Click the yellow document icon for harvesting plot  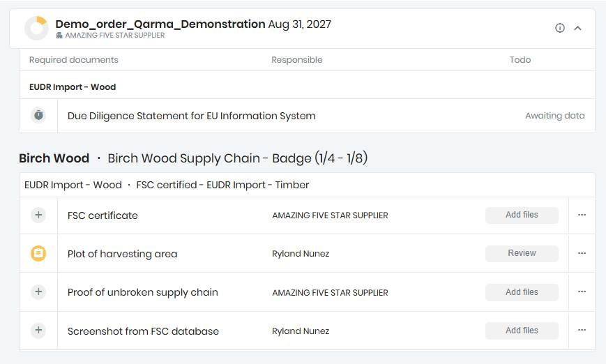[x=38, y=254]
